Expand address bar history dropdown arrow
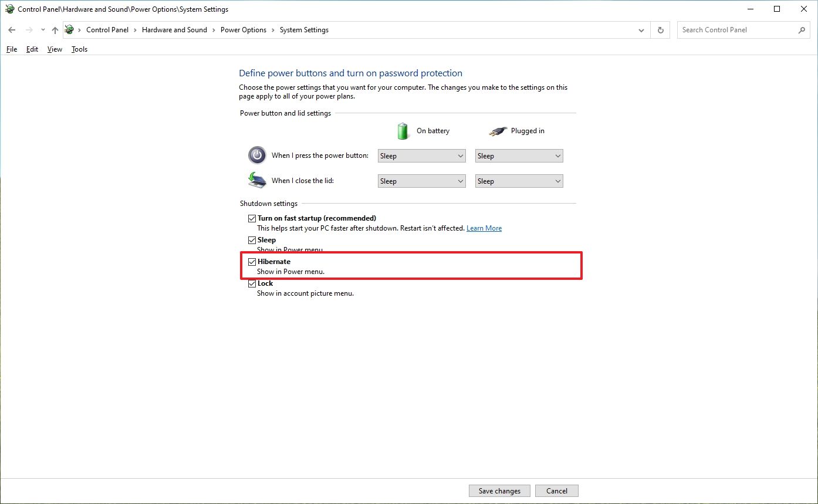818x504 pixels. (x=641, y=30)
